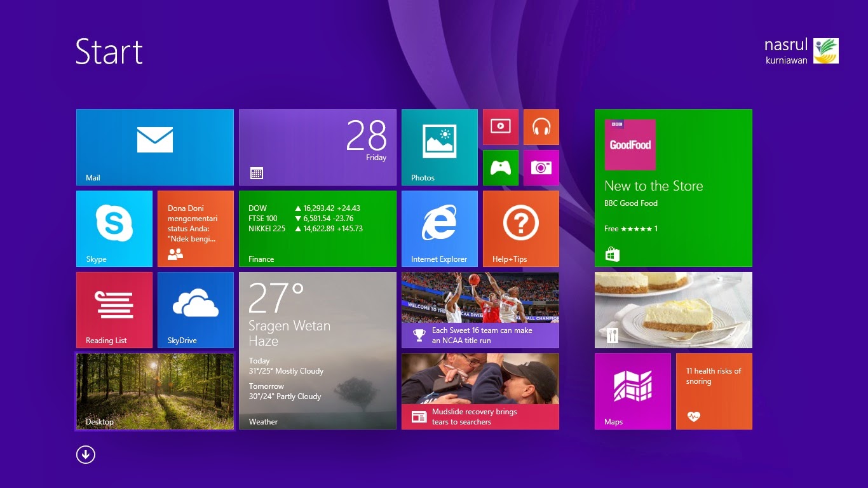Screen dimensions: 868x488
Task: Open the Photos tile
Action: click(x=440, y=147)
